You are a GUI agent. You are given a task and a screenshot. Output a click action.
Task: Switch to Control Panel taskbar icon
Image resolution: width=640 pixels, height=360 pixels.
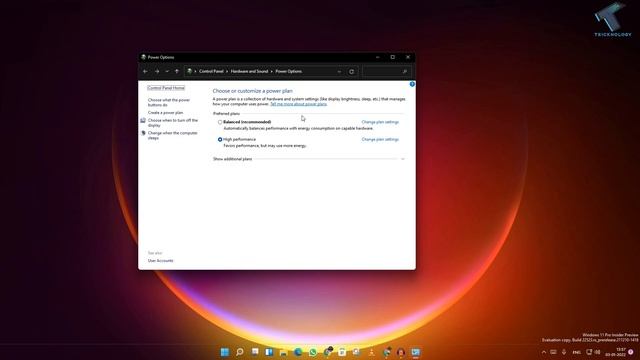point(416,352)
